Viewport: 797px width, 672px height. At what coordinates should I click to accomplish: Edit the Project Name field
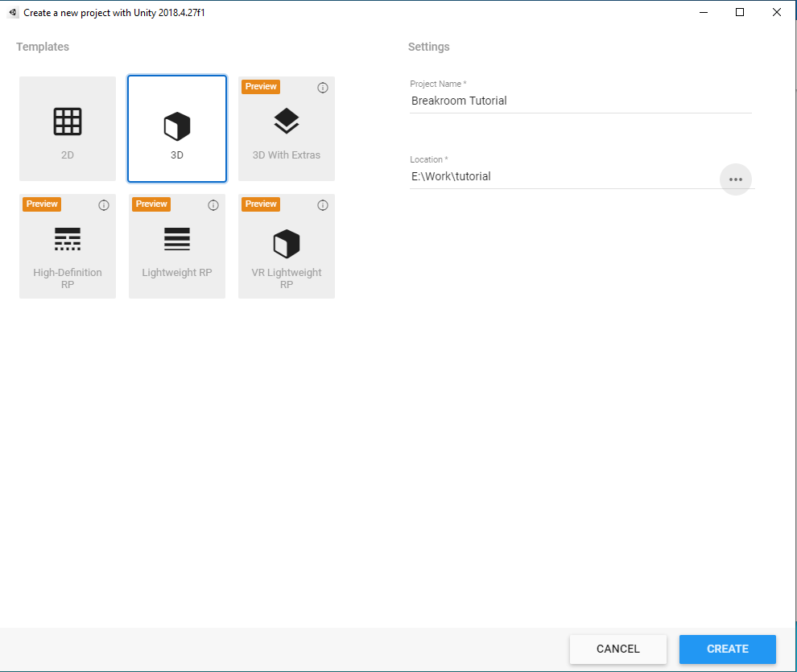coord(580,101)
